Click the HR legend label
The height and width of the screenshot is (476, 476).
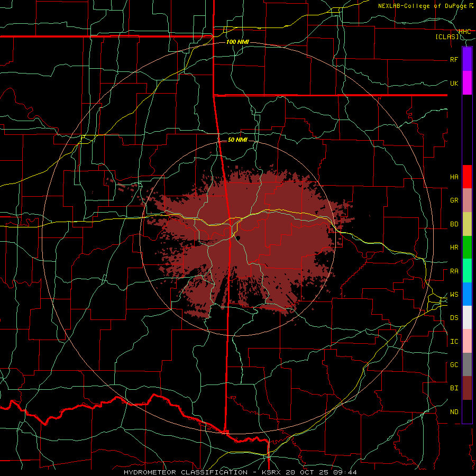click(454, 248)
